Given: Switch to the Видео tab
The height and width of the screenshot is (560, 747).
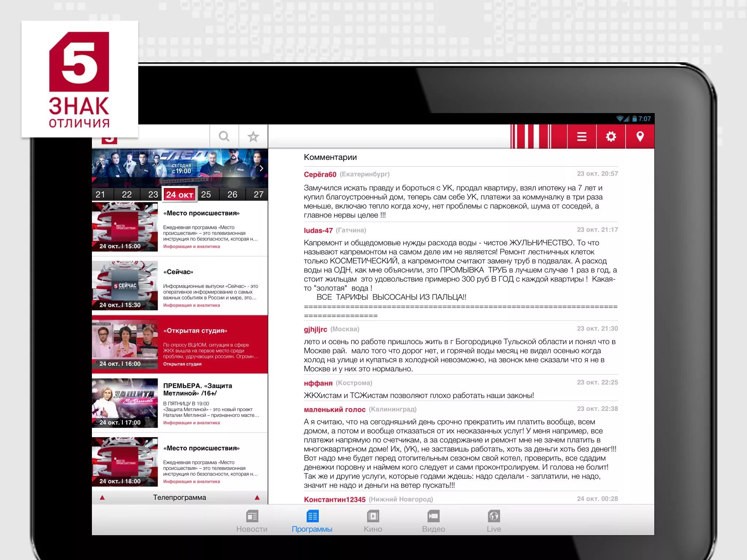Looking at the screenshot, I should point(433,521).
